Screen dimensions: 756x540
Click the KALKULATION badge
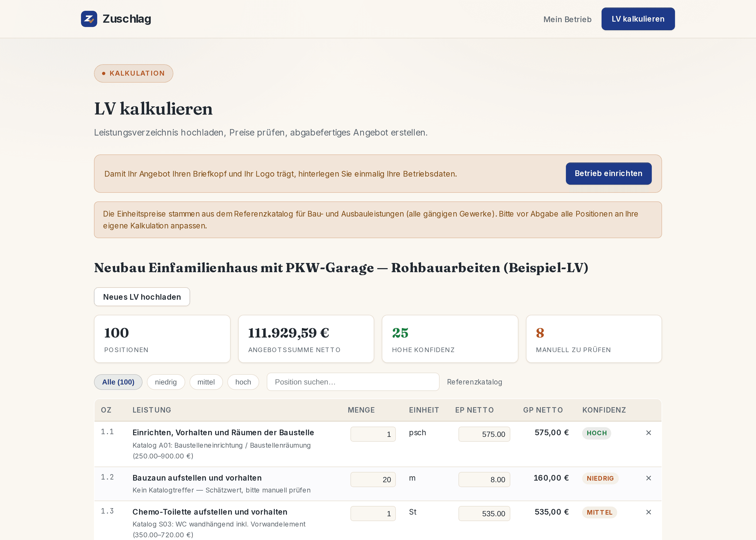(x=134, y=73)
